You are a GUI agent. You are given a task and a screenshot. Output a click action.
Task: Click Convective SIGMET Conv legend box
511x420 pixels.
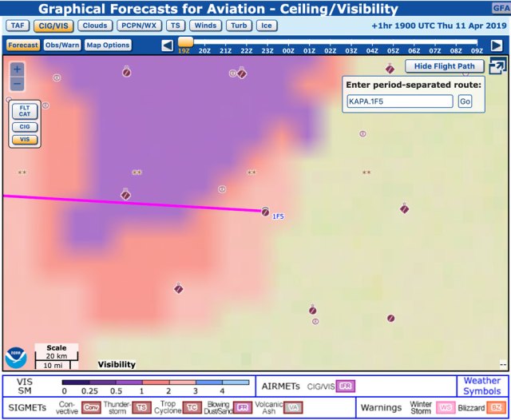tap(91, 407)
